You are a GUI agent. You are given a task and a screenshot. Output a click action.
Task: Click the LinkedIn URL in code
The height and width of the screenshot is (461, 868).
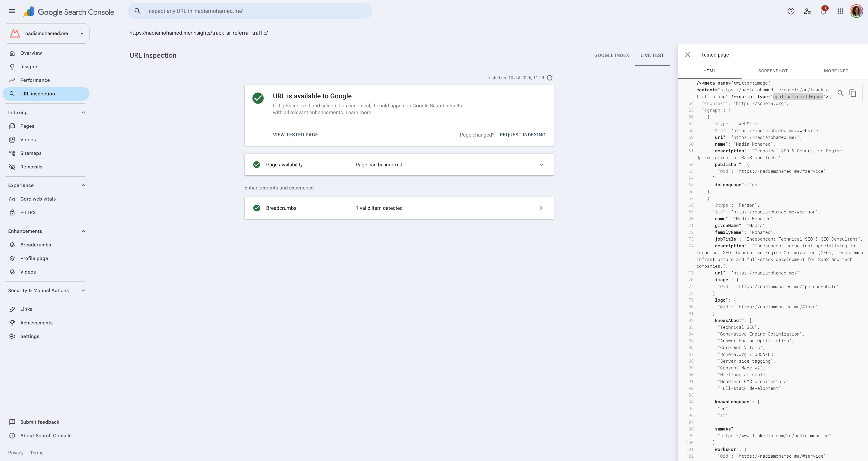[774, 436]
